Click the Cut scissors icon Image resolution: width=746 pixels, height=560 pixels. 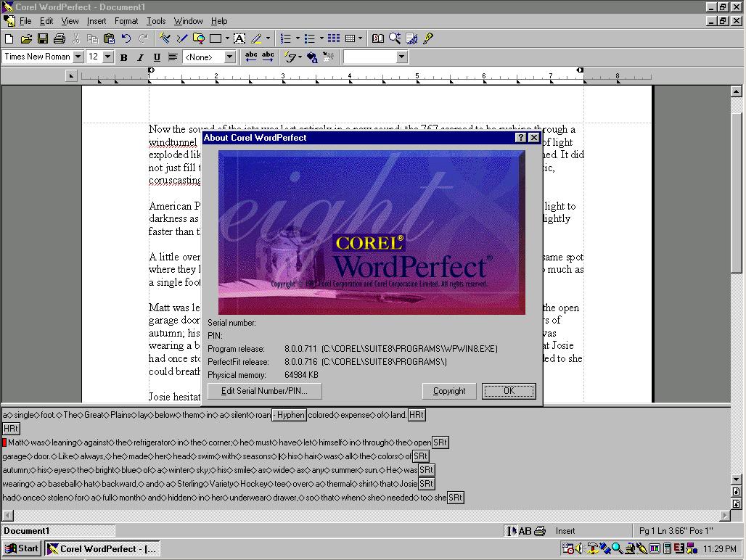(x=76, y=38)
